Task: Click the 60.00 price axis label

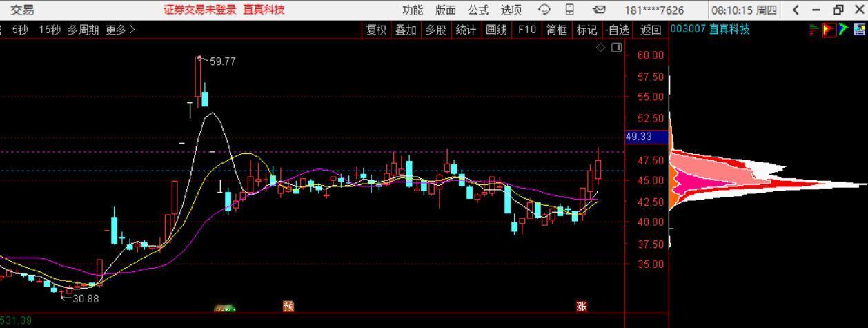Action: coord(652,55)
